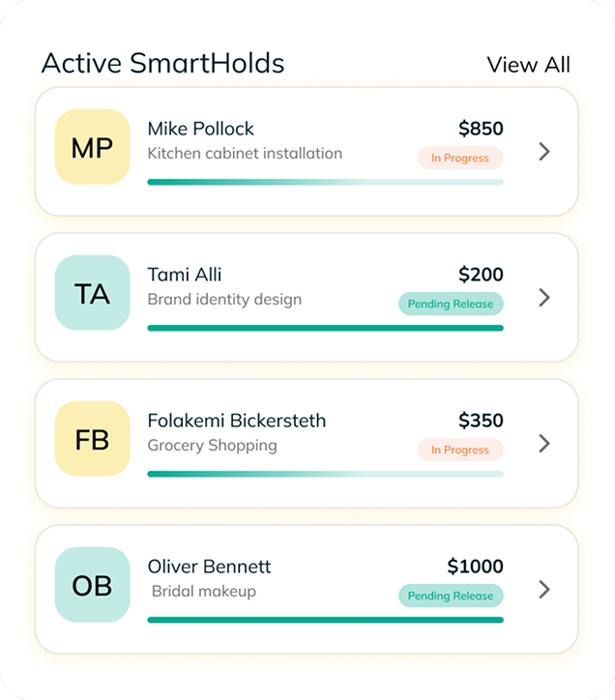Click the FB avatar icon

92,439
